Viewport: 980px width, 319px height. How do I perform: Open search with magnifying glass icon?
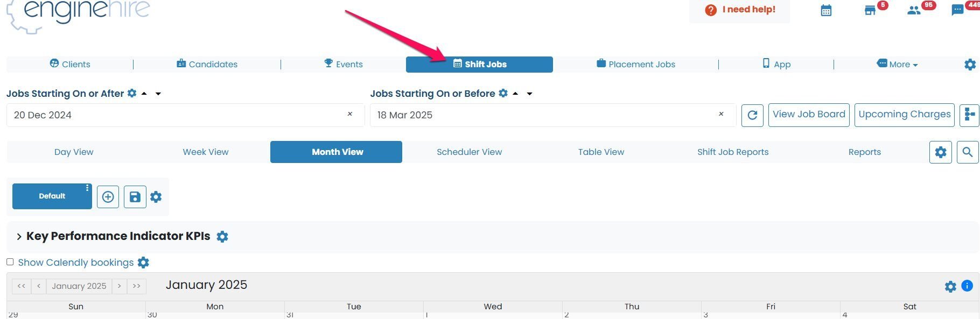pos(967,152)
